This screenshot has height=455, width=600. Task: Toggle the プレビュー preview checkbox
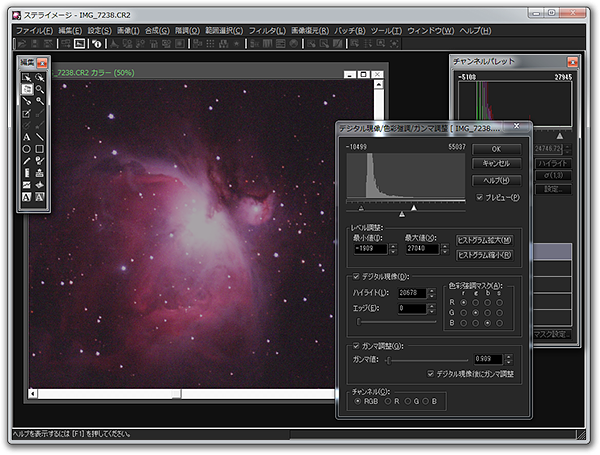click(482, 197)
